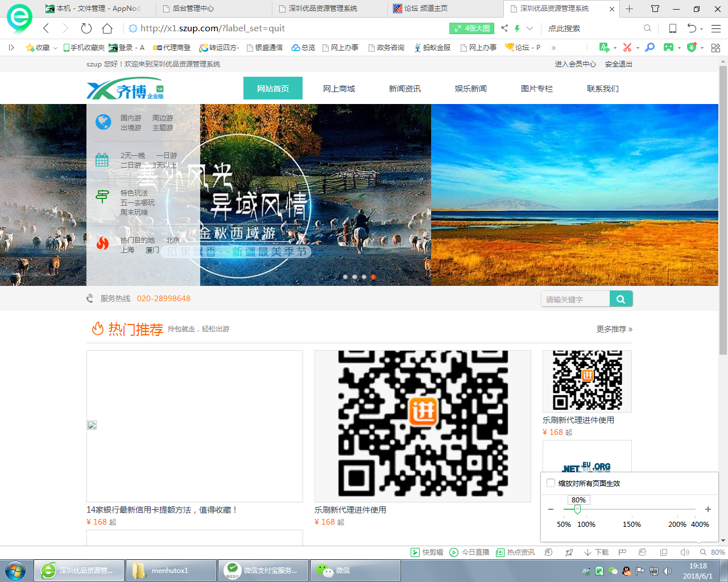Open the 联系我们 nav item
The width and height of the screenshot is (728, 582).
(x=603, y=89)
